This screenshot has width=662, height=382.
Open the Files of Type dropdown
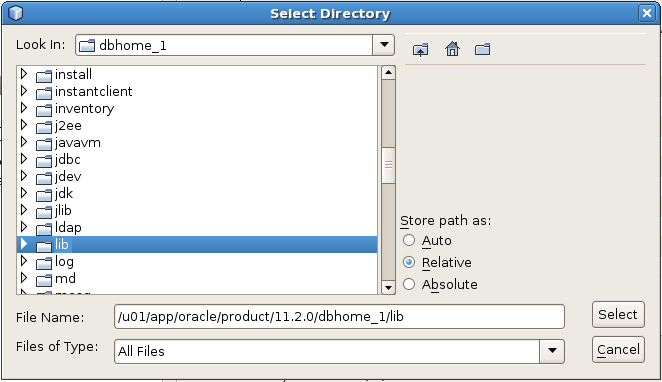click(x=552, y=351)
